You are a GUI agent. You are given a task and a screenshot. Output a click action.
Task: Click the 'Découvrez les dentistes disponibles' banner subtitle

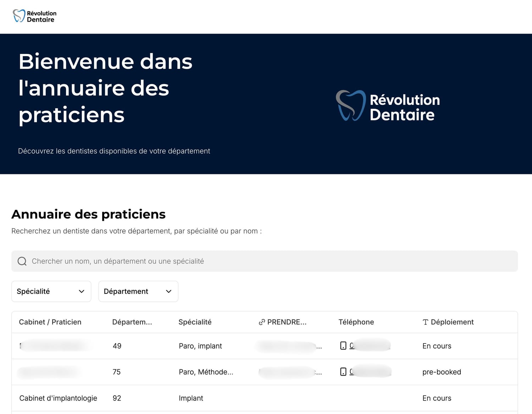114,151
